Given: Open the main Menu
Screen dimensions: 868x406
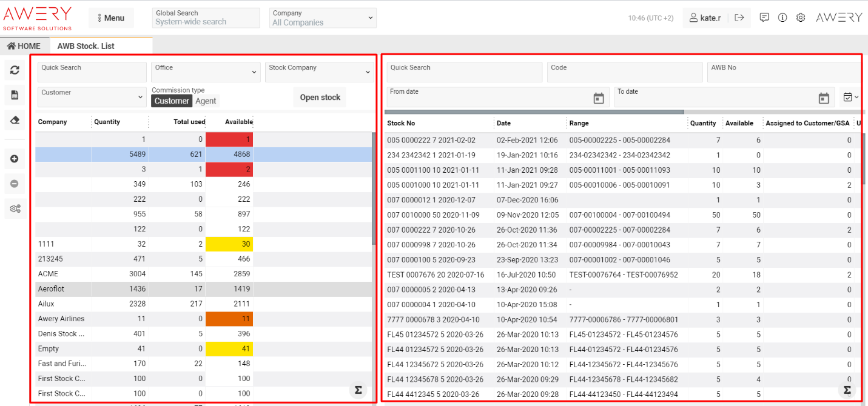Looking at the screenshot, I should point(111,18).
